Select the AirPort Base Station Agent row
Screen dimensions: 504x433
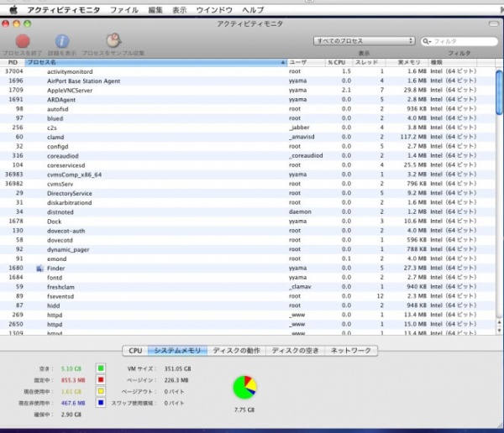pos(248,81)
